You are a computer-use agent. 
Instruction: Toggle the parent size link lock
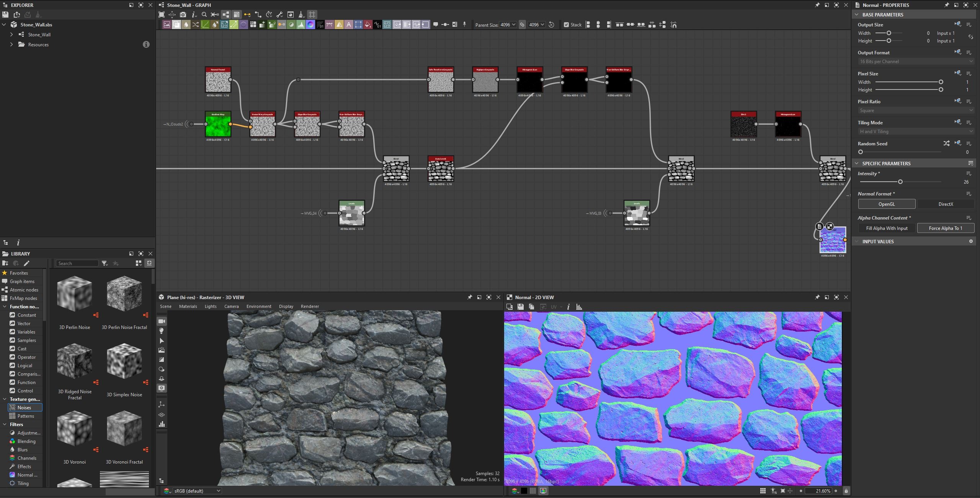tap(522, 24)
